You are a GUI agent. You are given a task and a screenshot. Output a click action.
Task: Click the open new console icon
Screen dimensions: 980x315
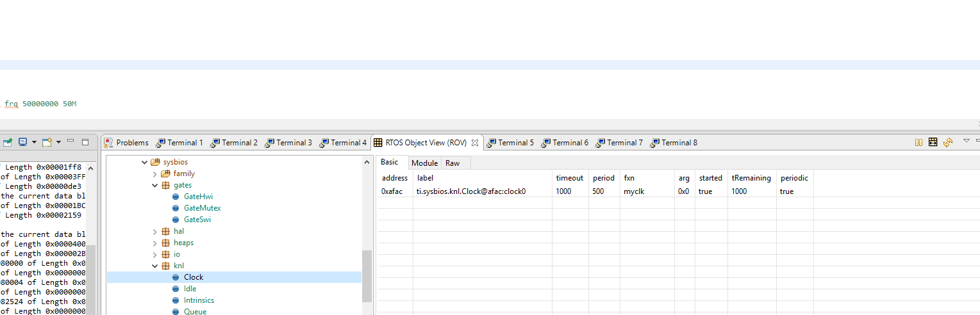tap(47, 142)
